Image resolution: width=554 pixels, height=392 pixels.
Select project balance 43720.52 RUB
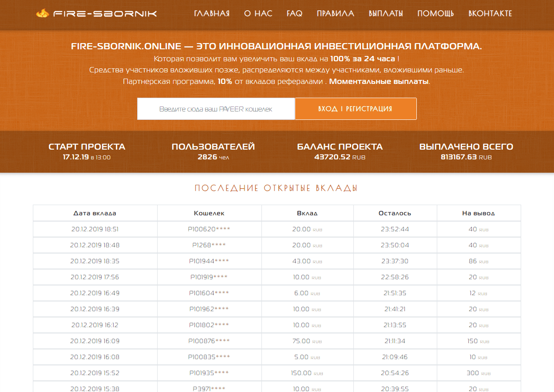click(x=340, y=157)
